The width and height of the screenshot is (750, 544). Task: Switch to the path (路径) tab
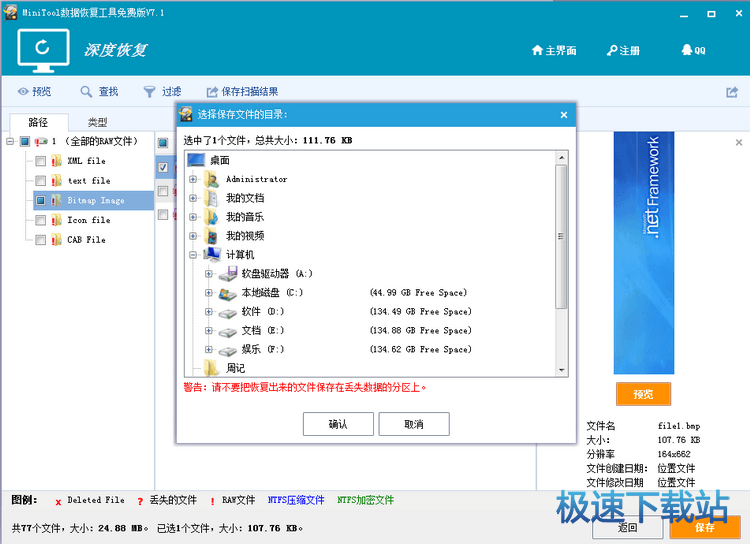pos(38,122)
